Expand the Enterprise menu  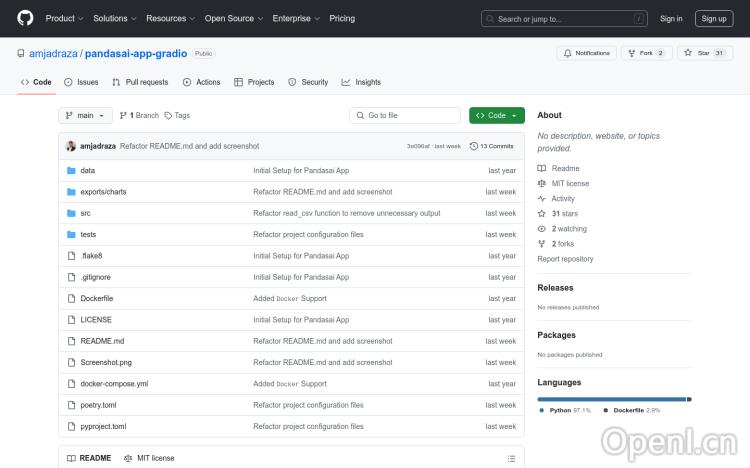pyautogui.click(x=296, y=18)
